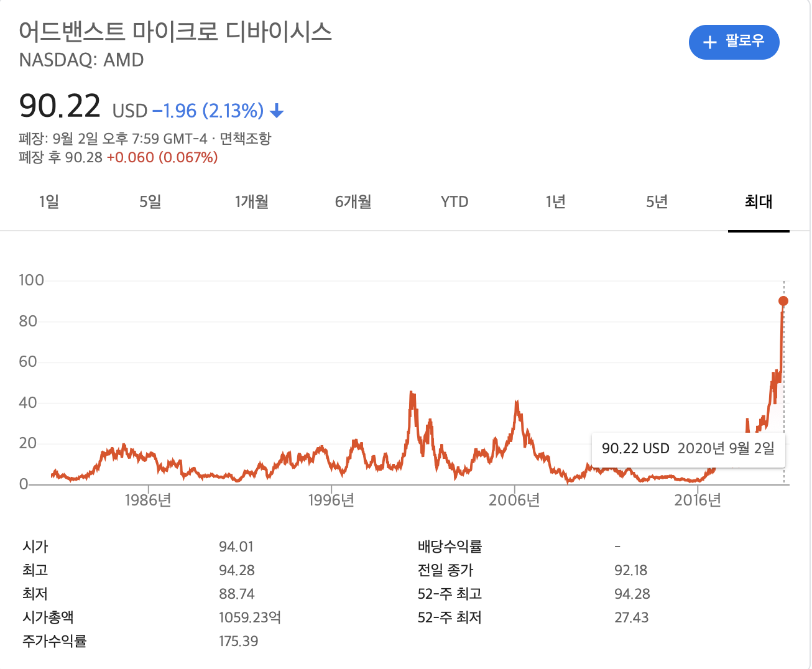Click the 52-주 최고 label
Image resolution: width=812 pixels, height=669 pixels.
click(450, 594)
